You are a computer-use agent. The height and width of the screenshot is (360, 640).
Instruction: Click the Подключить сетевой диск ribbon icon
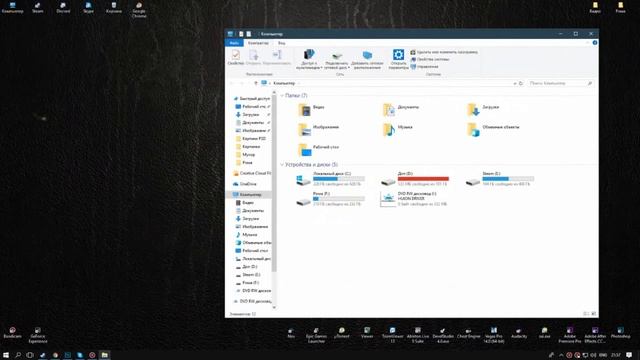[x=337, y=60]
